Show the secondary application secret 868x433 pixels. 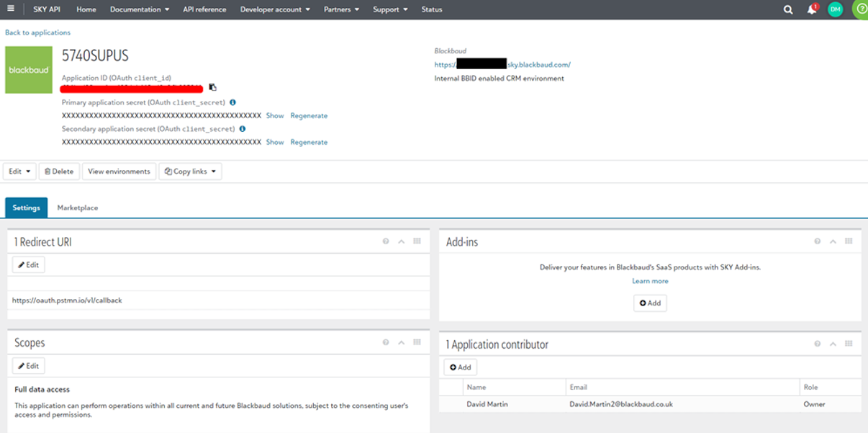[x=275, y=142]
